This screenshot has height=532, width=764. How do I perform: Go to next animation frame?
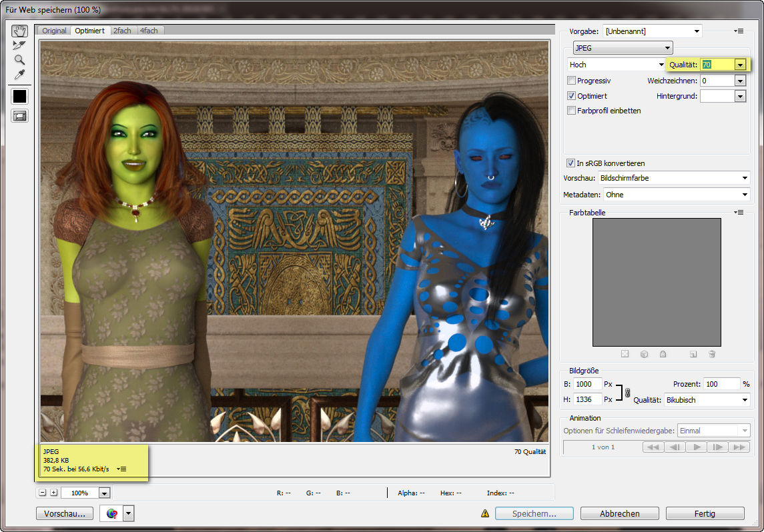[x=718, y=447]
